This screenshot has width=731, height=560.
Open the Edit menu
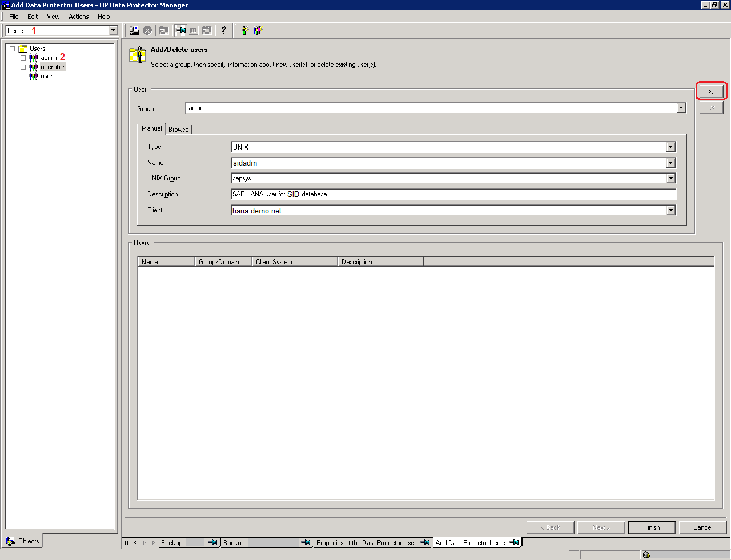33,17
